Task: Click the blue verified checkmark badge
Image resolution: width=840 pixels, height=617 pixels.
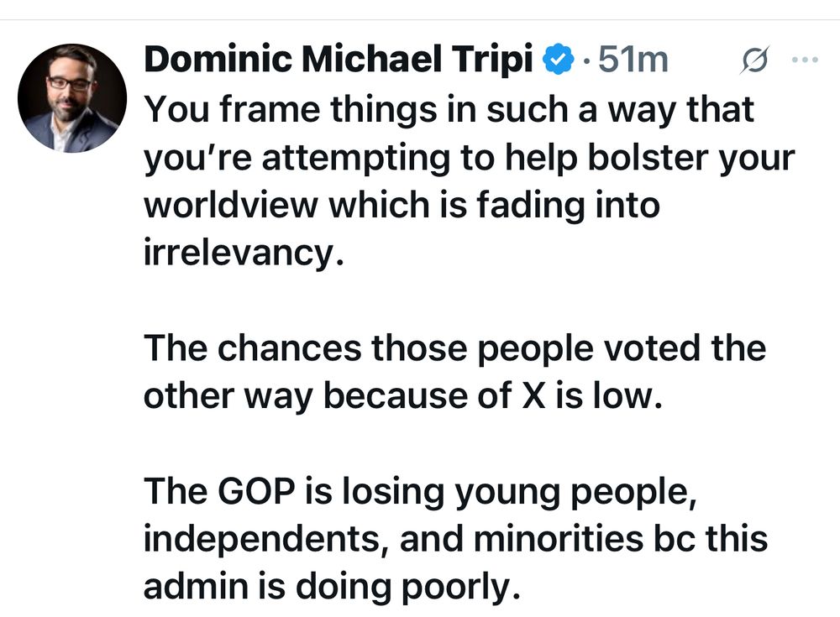Action: point(558,60)
